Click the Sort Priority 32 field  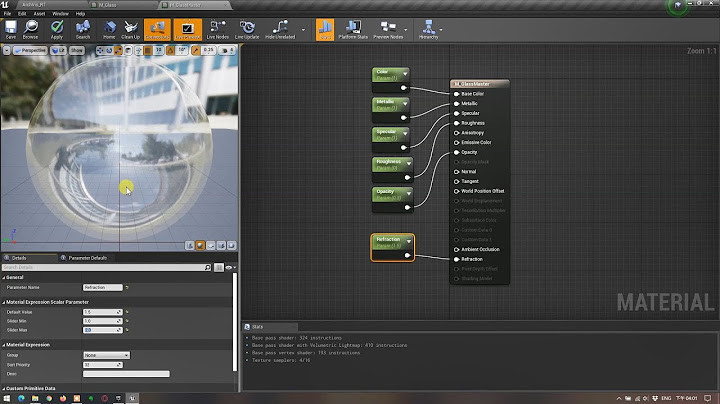(103, 365)
